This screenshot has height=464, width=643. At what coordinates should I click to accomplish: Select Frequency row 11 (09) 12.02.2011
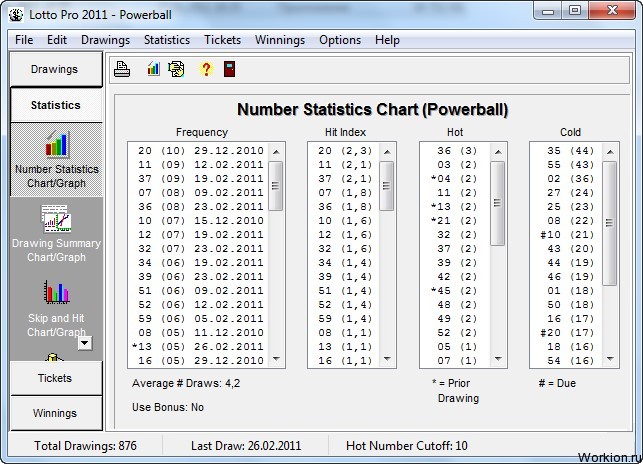[199, 165]
